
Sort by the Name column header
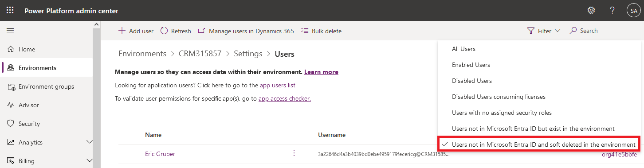click(x=153, y=135)
